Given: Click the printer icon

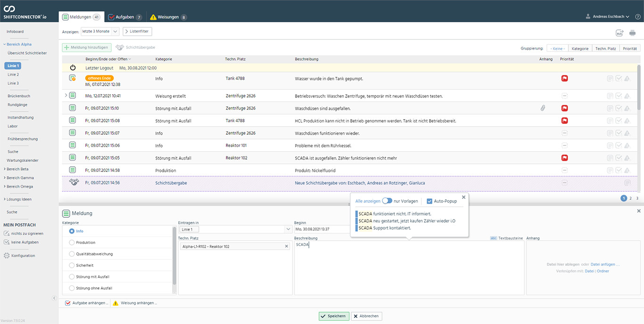Looking at the screenshot, I should [x=632, y=33].
